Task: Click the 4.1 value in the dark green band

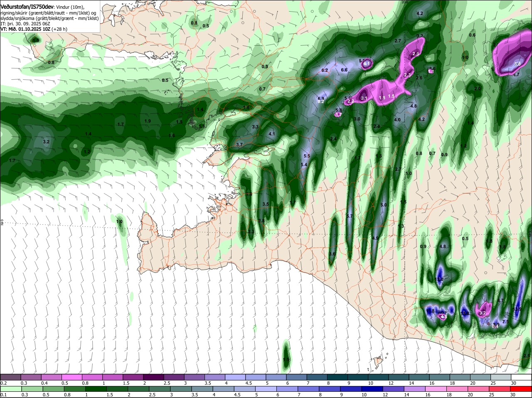Action: click(272, 134)
